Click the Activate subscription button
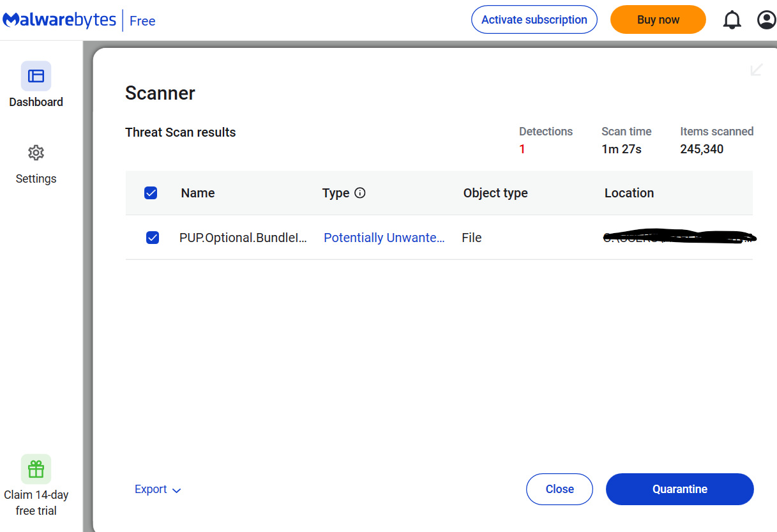 (x=534, y=20)
